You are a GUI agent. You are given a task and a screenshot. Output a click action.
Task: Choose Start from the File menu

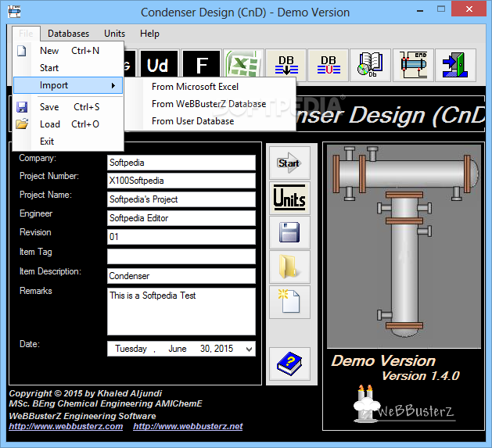pos(68,68)
